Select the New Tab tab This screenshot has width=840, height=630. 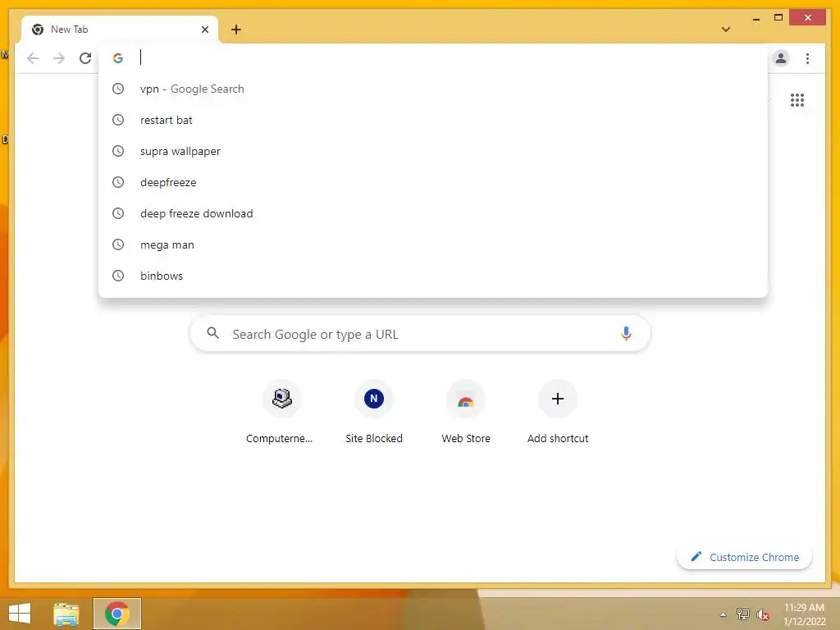[x=120, y=30]
